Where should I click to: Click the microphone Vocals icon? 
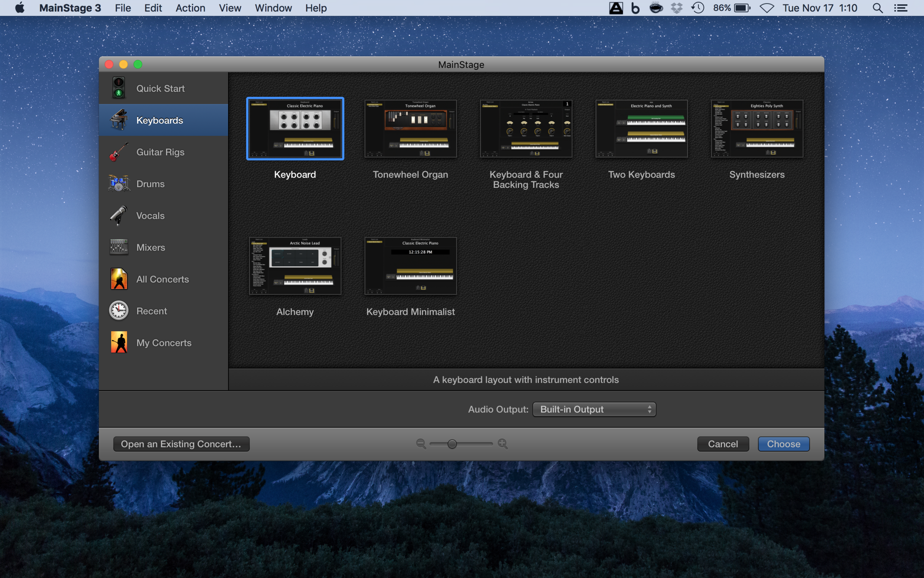click(x=119, y=215)
